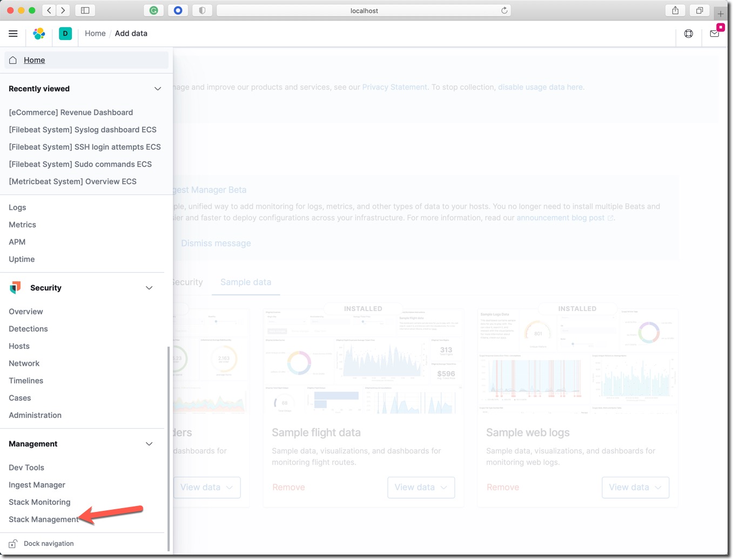Open Logs from the sidebar
Screen dimensions: 733x560
pyautogui.click(x=17, y=207)
